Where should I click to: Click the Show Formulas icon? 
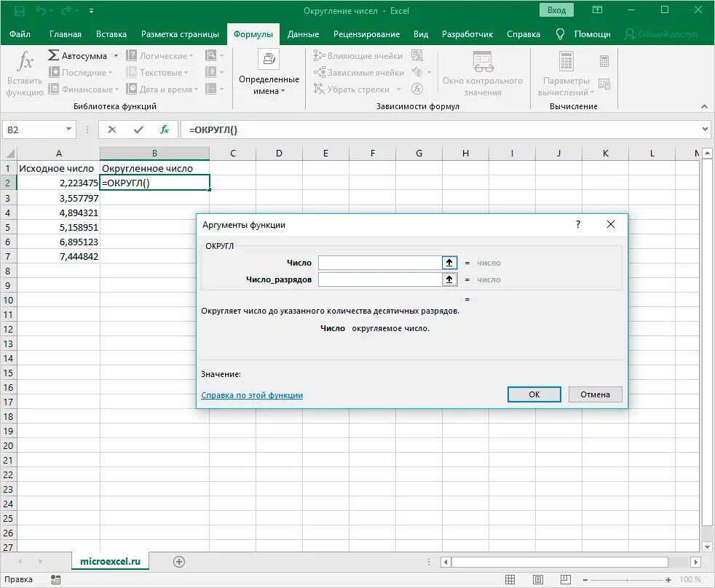pos(416,55)
